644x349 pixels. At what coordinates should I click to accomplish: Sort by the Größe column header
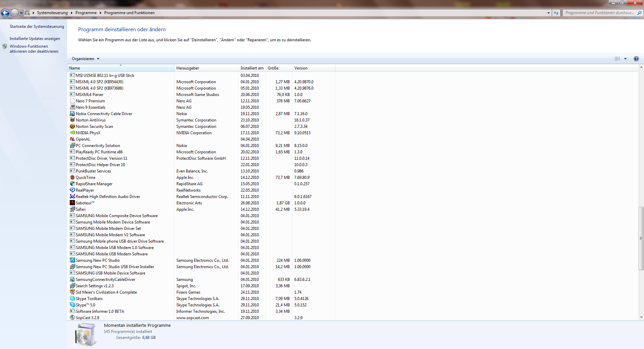tap(279, 68)
